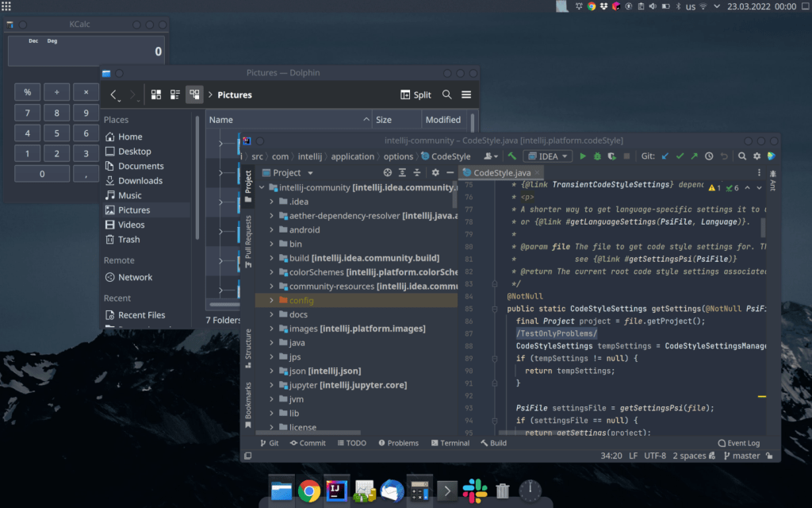812x508 pixels.
Task: Toggle Dolphin details view mode
Action: pyautogui.click(x=194, y=94)
